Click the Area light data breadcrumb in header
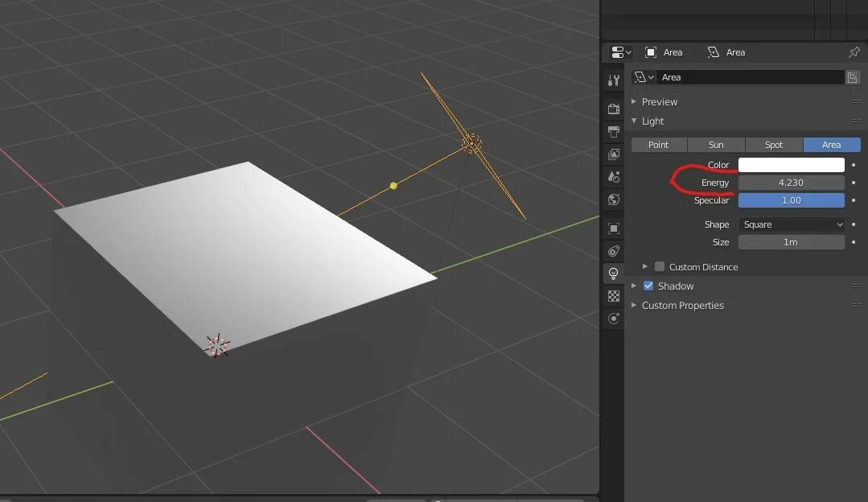 coord(726,52)
